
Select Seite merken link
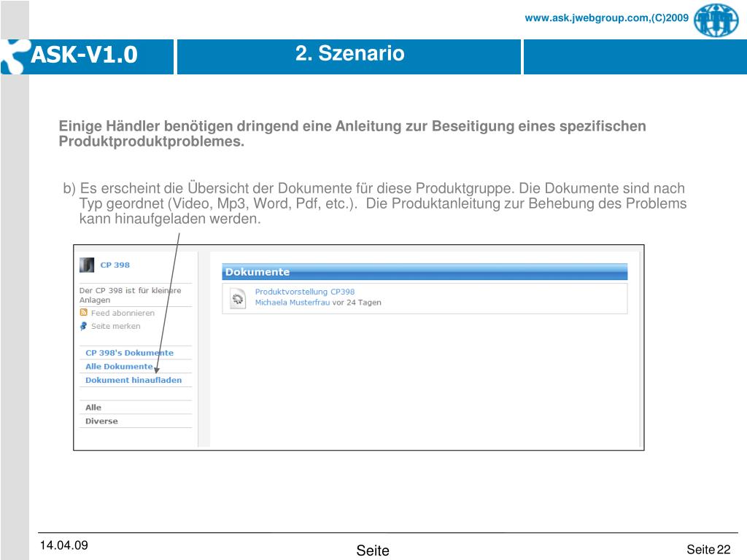click(x=116, y=326)
